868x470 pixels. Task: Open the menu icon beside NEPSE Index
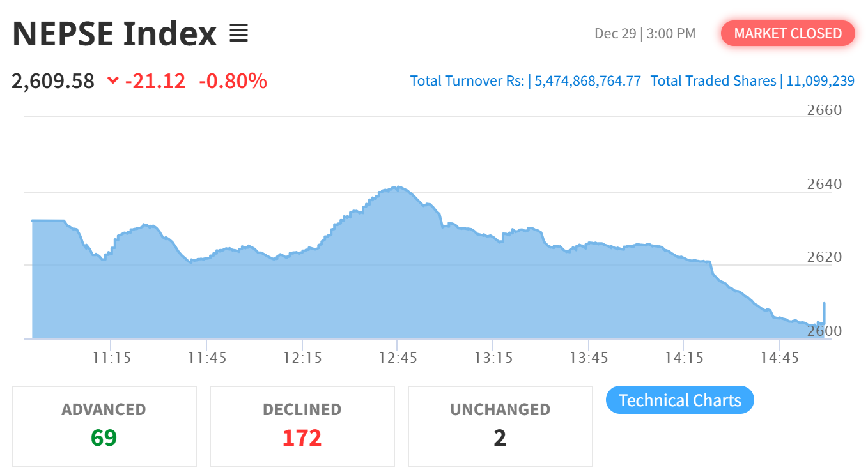238,33
